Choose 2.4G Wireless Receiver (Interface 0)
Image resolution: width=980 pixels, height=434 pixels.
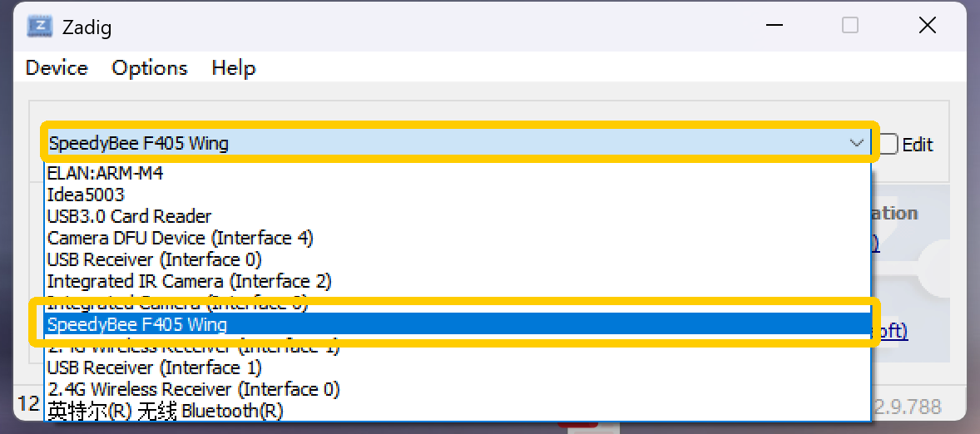click(456, 389)
